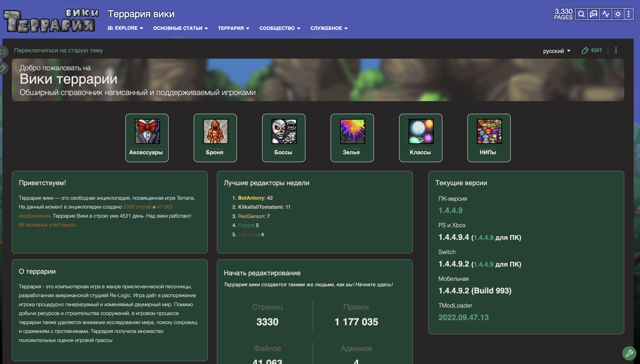Click the Лучшие редакторы недели heading
640x364 pixels.
click(266, 183)
